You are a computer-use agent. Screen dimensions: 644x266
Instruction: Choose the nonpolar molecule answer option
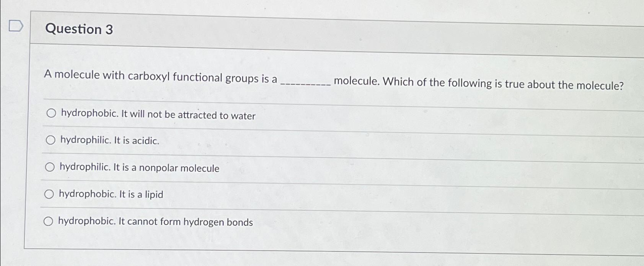click(x=139, y=168)
